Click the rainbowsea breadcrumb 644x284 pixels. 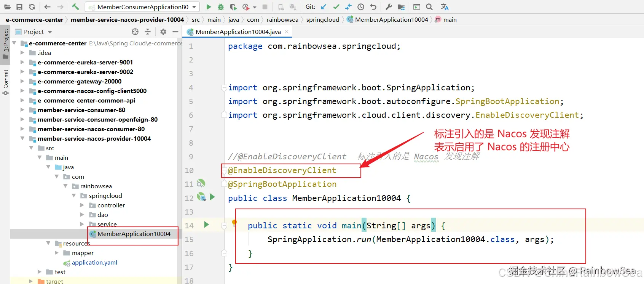click(x=282, y=19)
